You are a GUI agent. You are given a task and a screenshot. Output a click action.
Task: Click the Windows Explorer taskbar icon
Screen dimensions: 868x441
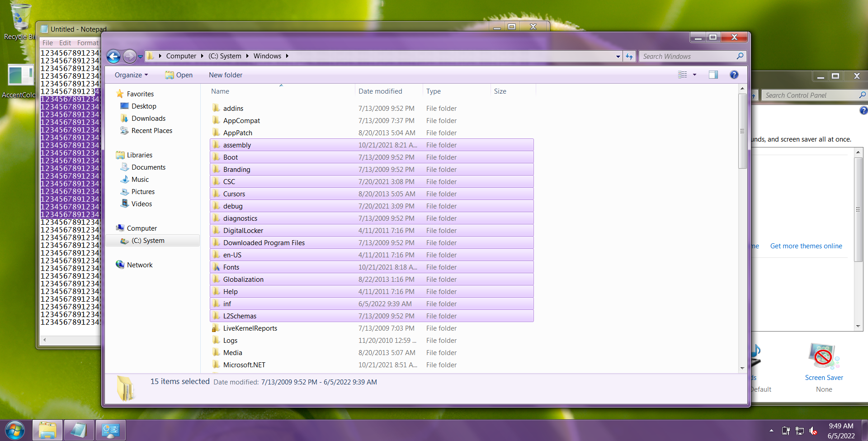point(47,430)
